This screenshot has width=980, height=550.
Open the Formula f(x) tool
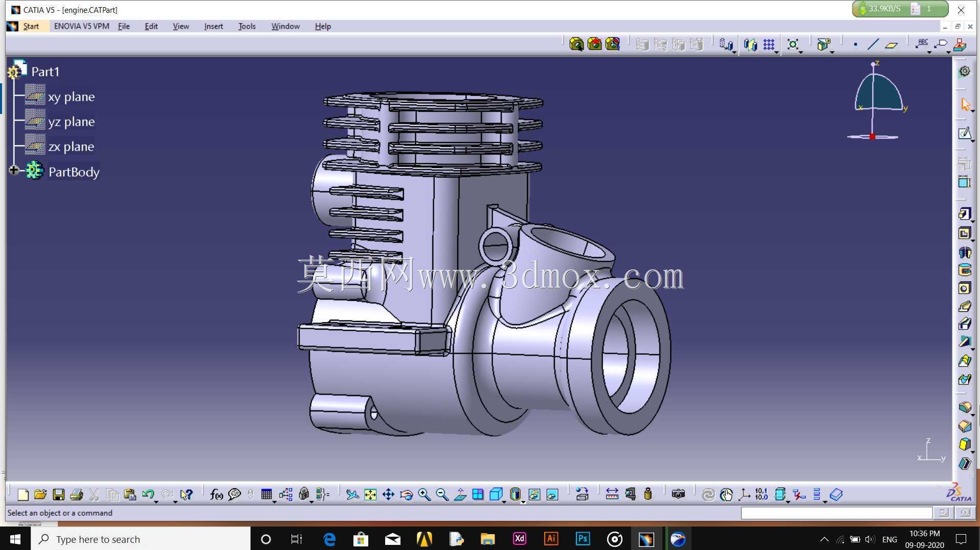click(216, 494)
